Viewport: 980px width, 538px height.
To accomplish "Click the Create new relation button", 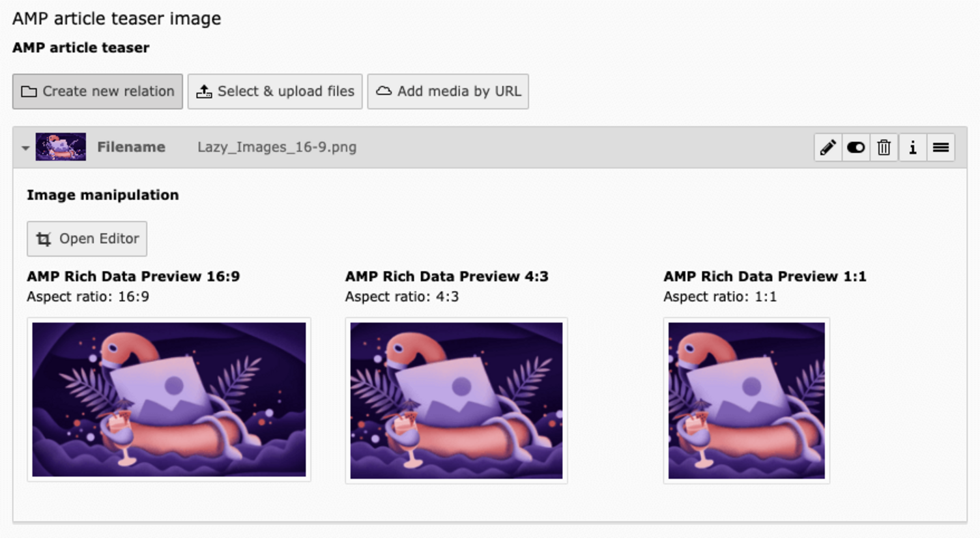I will point(98,91).
